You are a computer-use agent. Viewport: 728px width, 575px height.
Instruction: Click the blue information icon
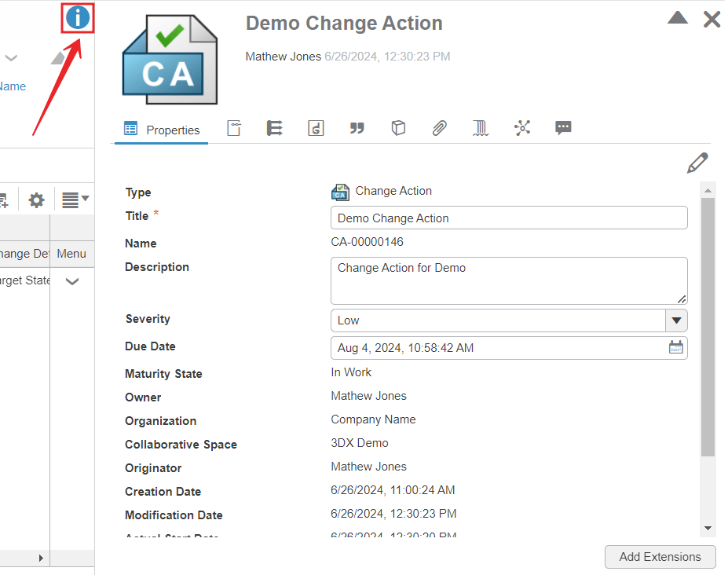pyautogui.click(x=78, y=18)
